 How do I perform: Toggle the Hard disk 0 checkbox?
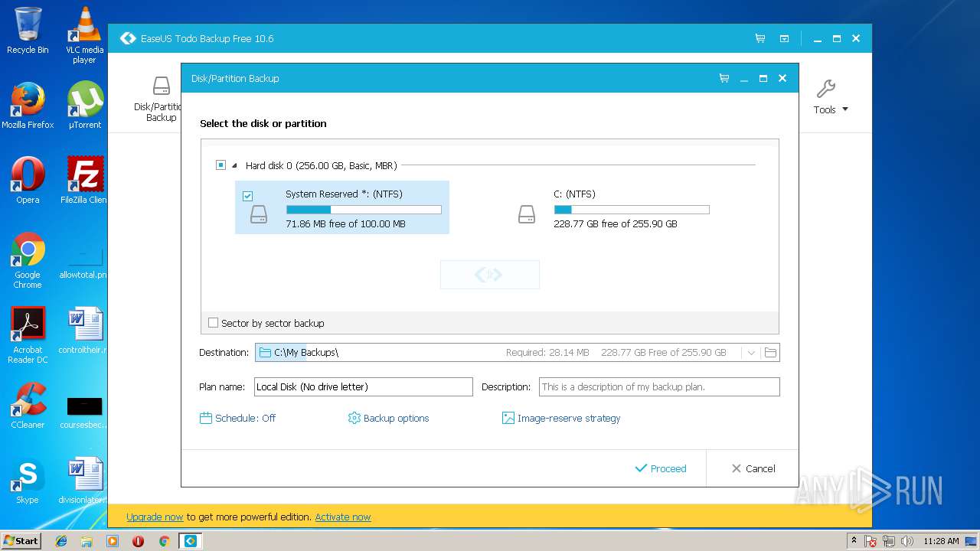(x=221, y=165)
